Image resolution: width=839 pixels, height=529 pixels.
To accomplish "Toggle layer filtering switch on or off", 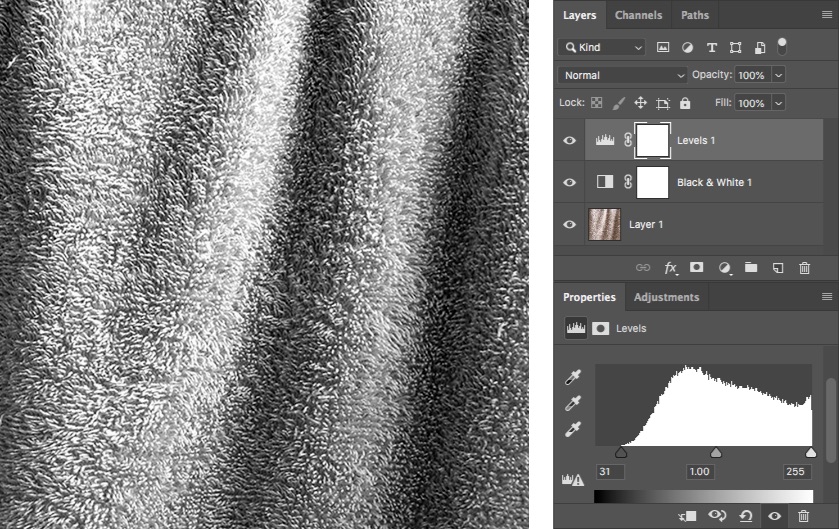I will pyautogui.click(x=782, y=45).
